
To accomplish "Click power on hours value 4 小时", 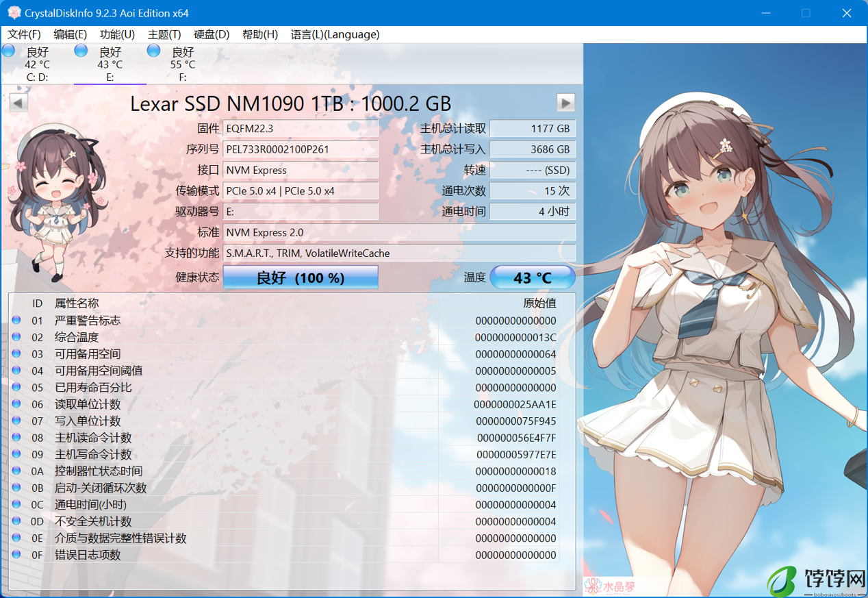I will pyautogui.click(x=533, y=212).
